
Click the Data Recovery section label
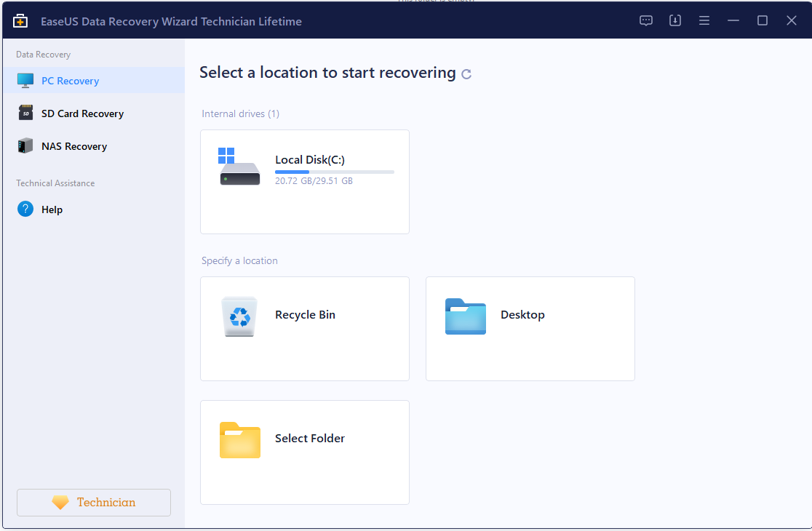coord(43,55)
